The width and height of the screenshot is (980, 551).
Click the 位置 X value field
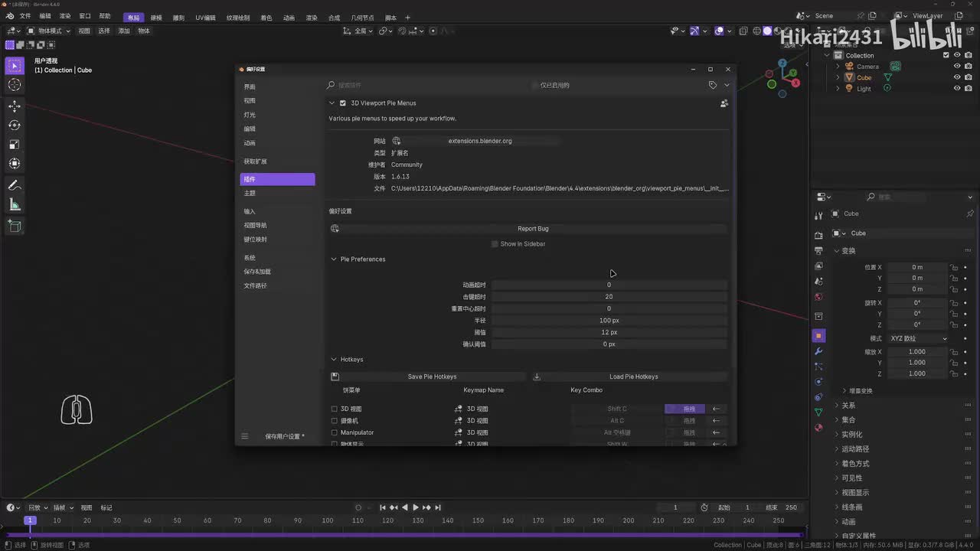pos(917,267)
